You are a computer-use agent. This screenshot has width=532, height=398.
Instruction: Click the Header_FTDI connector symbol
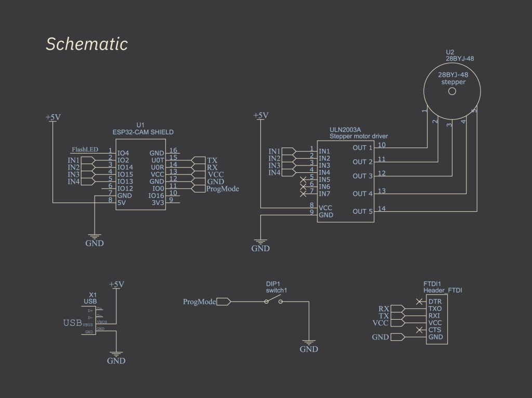click(436, 319)
